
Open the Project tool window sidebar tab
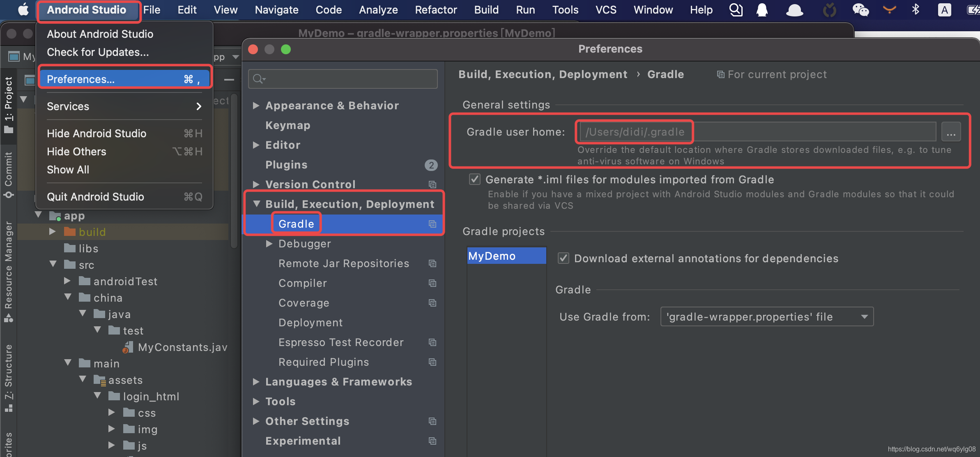click(x=8, y=105)
